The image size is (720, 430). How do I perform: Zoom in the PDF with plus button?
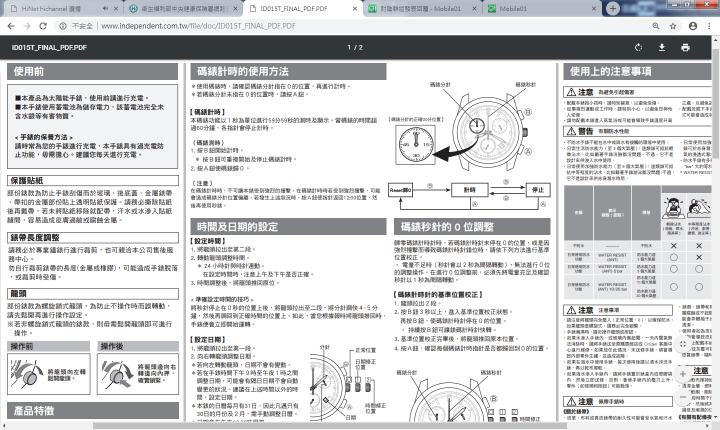pos(683,374)
